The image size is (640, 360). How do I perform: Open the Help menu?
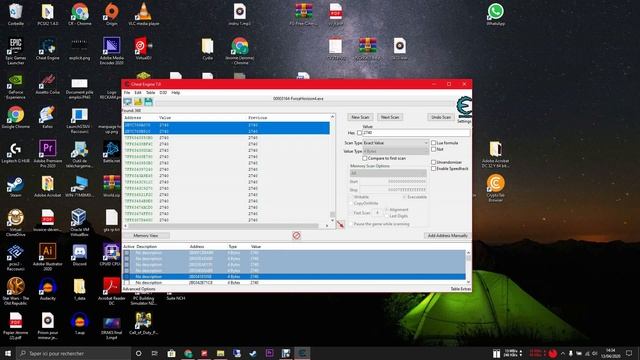pyautogui.click(x=176, y=93)
